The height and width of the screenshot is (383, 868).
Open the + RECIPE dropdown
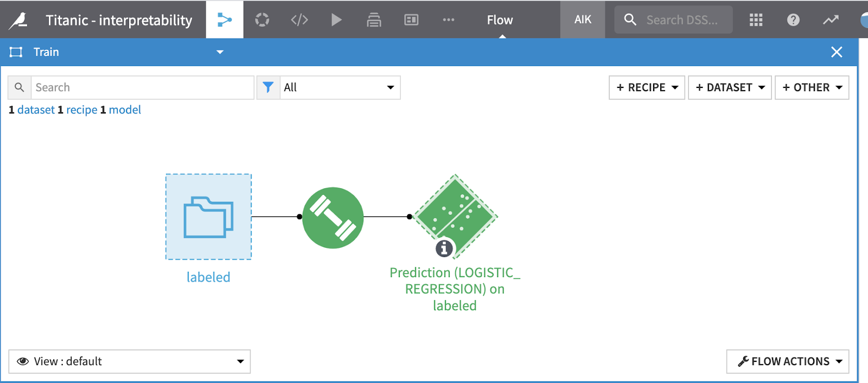pyautogui.click(x=647, y=87)
